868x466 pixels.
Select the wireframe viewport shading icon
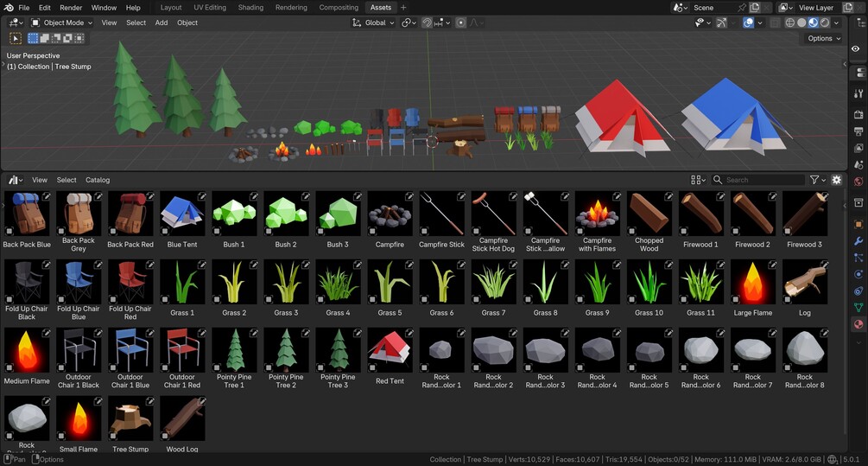click(x=790, y=22)
